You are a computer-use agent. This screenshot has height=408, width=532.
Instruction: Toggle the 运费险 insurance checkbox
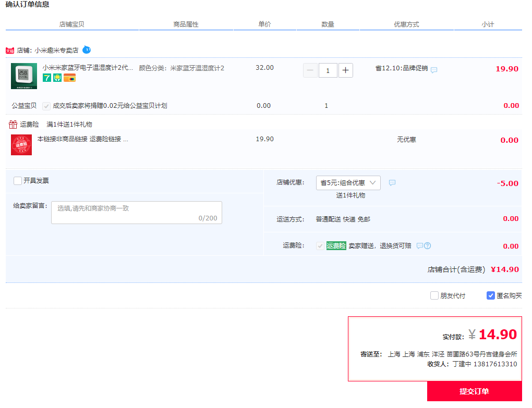[x=320, y=245]
